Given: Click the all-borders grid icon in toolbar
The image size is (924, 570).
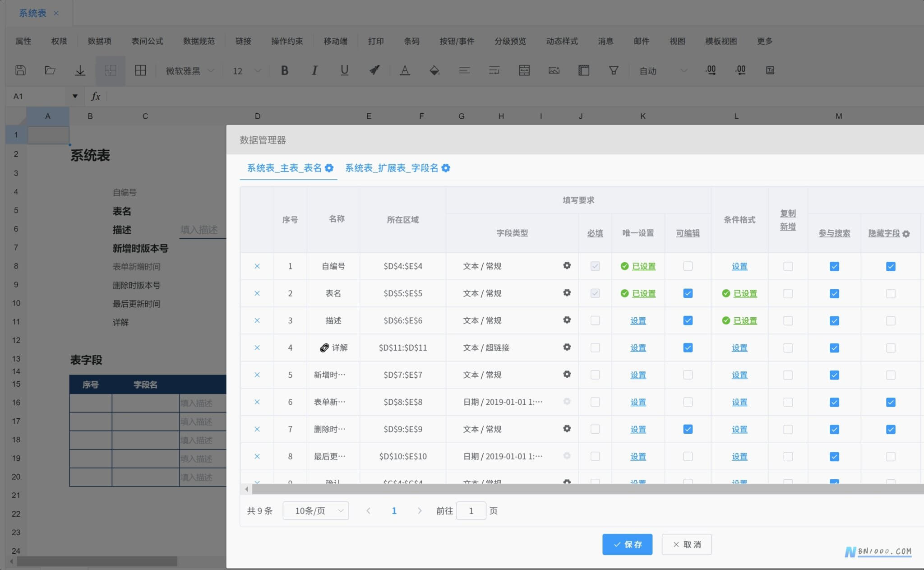Looking at the screenshot, I should coord(140,70).
